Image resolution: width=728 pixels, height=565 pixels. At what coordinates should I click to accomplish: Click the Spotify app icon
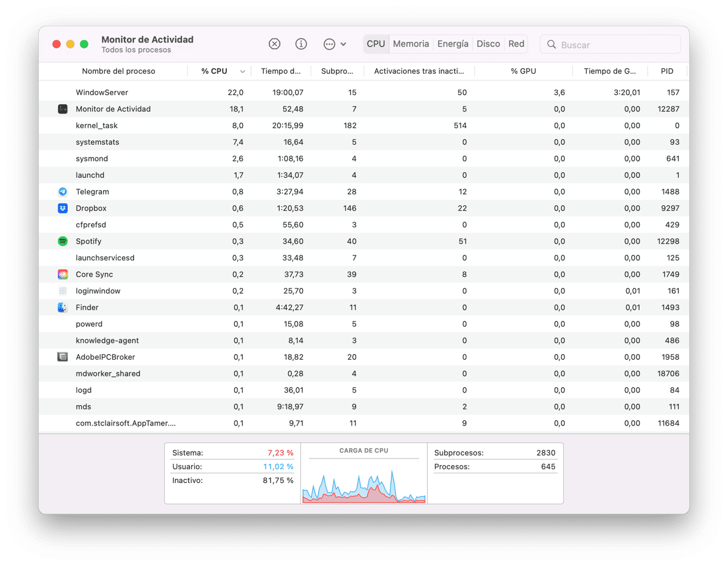(63, 241)
